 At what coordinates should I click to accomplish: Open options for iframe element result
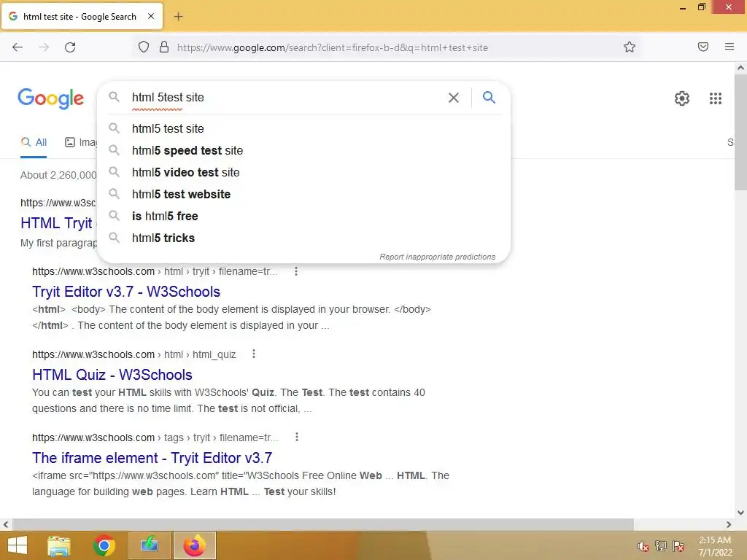pos(296,437)
